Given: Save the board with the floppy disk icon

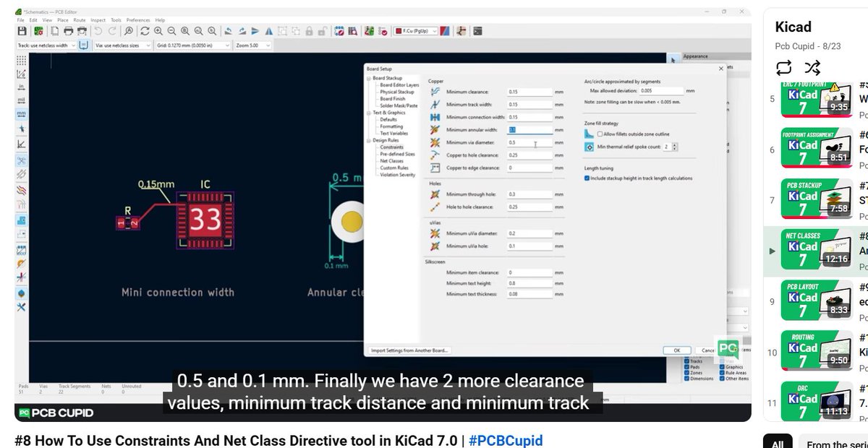Looking at the screenshot, I should tap(21, 31).
